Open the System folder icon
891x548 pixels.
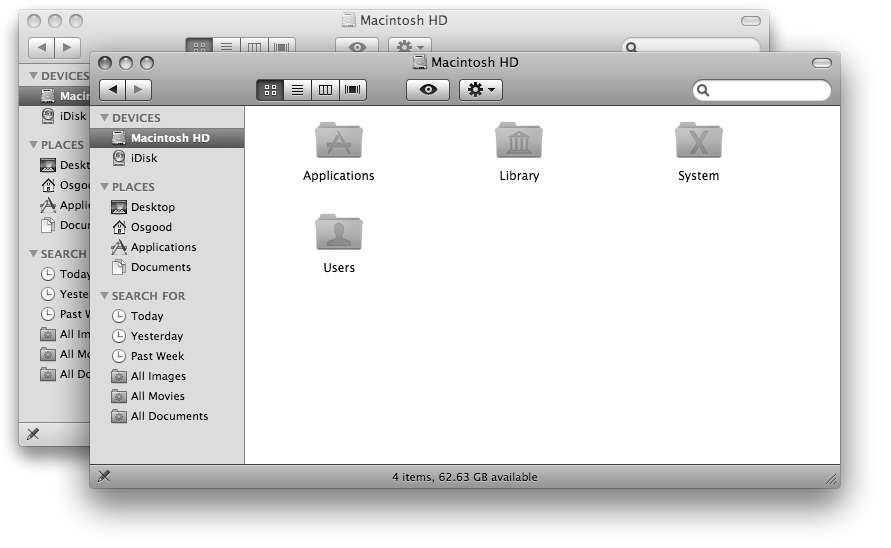click(x=698, y=142)
